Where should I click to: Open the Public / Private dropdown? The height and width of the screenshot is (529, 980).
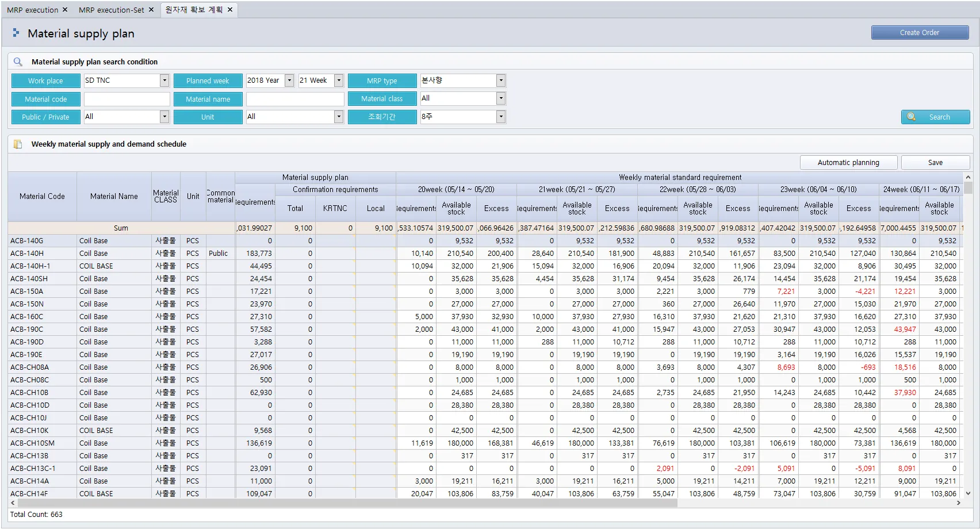[164, 117]
